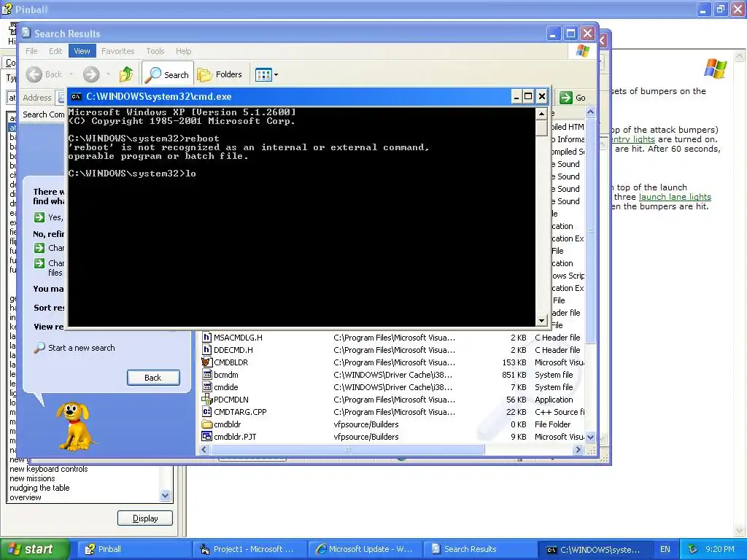
Task: Open the File menu in Search Results
Action: [31, 51]
